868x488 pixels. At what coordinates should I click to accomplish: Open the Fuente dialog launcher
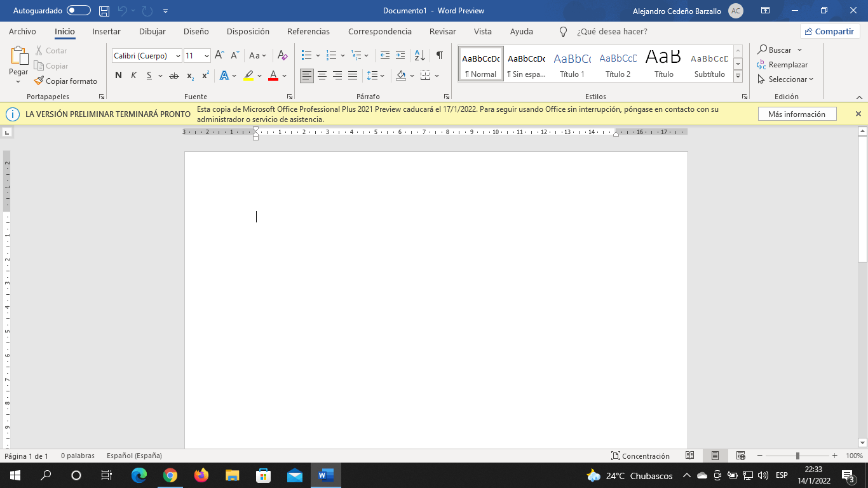(290, 97)
